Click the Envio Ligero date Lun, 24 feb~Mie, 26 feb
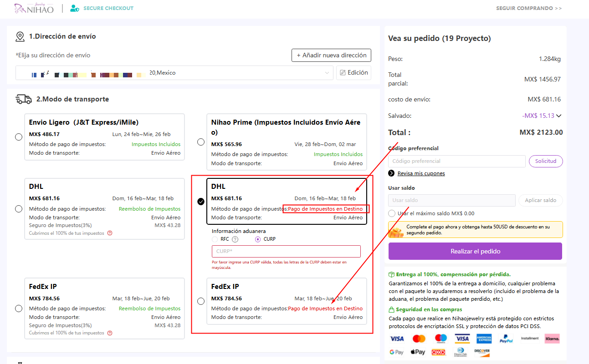 point(141,134)
